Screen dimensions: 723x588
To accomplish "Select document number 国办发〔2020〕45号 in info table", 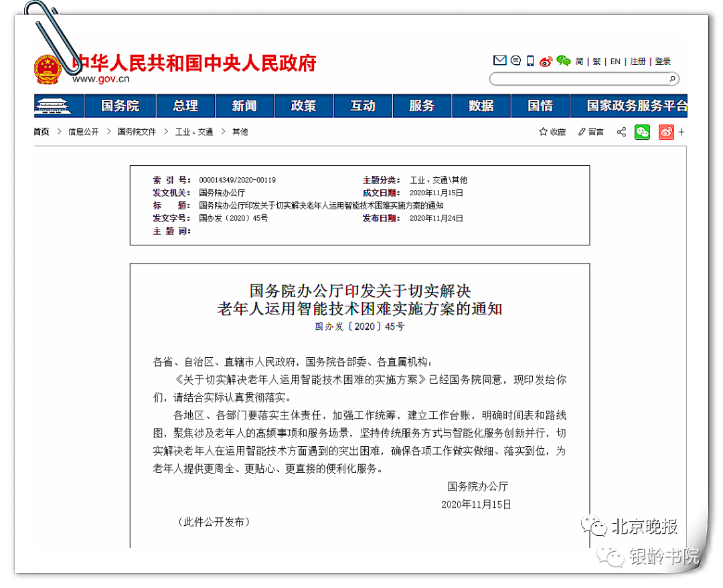I will (x=234, y=218).
